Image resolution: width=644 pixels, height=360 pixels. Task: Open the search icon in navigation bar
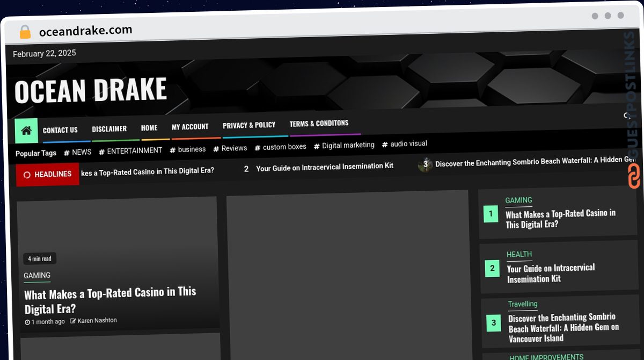pos(626,116)
